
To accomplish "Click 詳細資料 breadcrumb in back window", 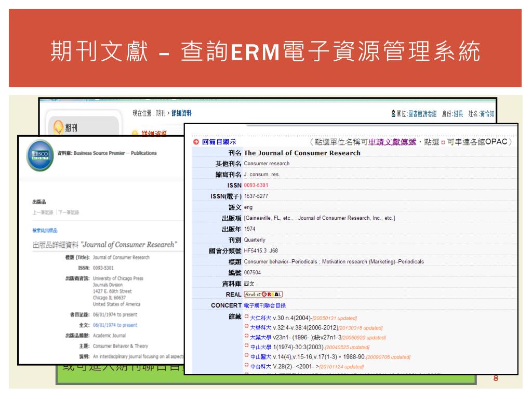I will click(181, 113).
